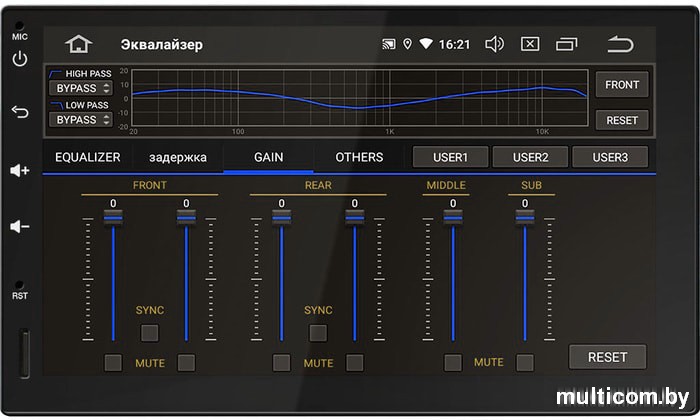The image size is (700, 420).
Task: Tap the screen cast status icon
Action: [x=388, y=44]
